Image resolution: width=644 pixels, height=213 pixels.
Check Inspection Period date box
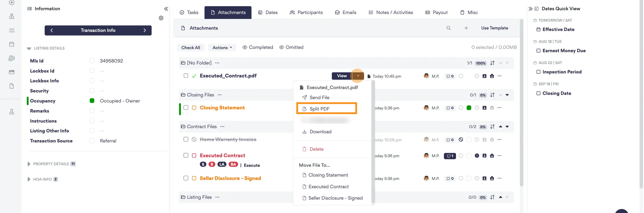[x=538, y=72]
